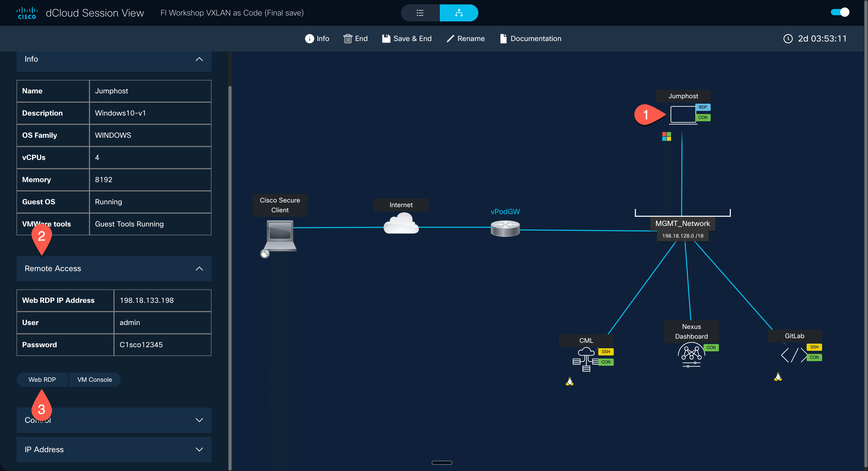The image size is (868, 471).
Task: Collapse the Remote Access section
Action: [199, 269]
